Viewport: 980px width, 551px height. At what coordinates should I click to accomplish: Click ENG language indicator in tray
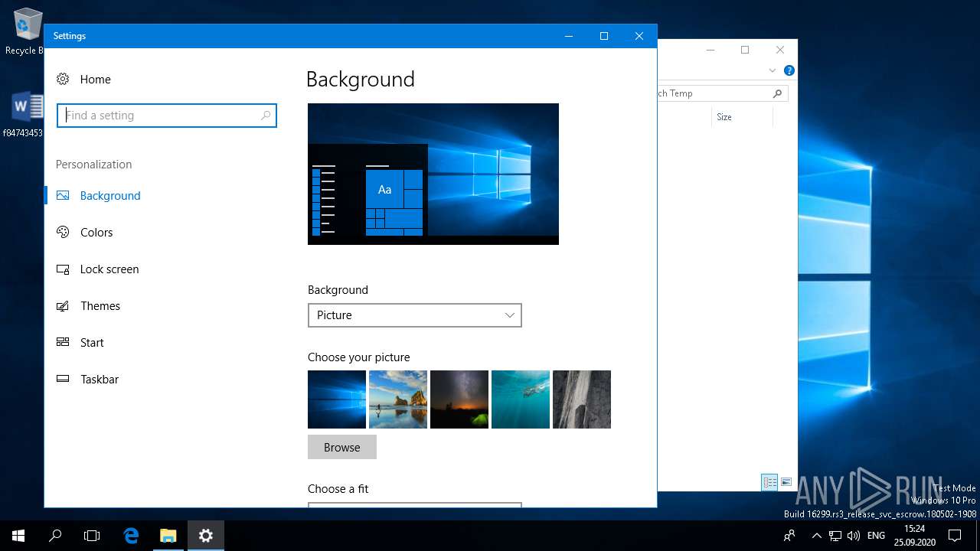(x=877, y=536)
